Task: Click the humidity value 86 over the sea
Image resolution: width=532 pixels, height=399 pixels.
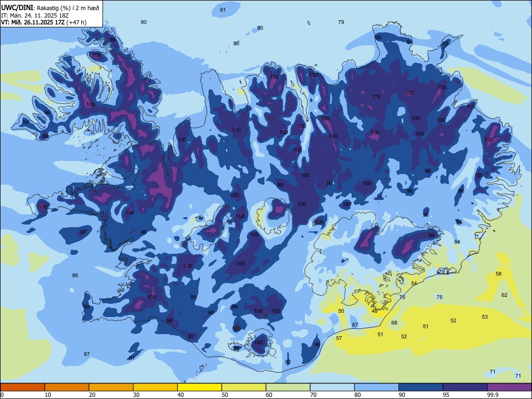Action: tap(75, 275)
